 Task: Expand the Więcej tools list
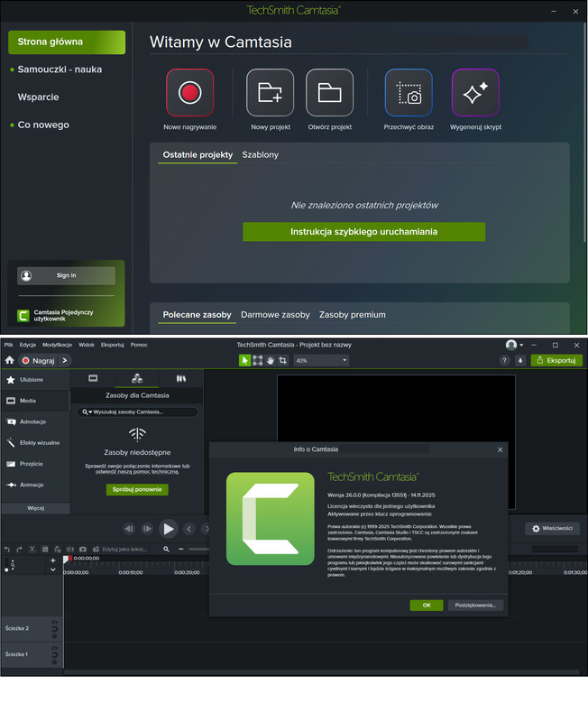35,508
